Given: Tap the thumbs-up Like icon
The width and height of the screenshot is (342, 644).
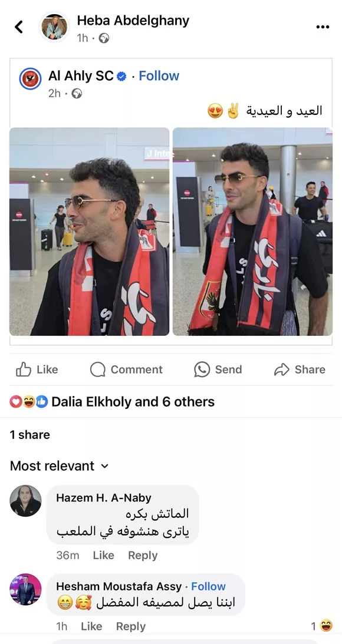Looking at the screenshot, I should click(x=24, y=369).
